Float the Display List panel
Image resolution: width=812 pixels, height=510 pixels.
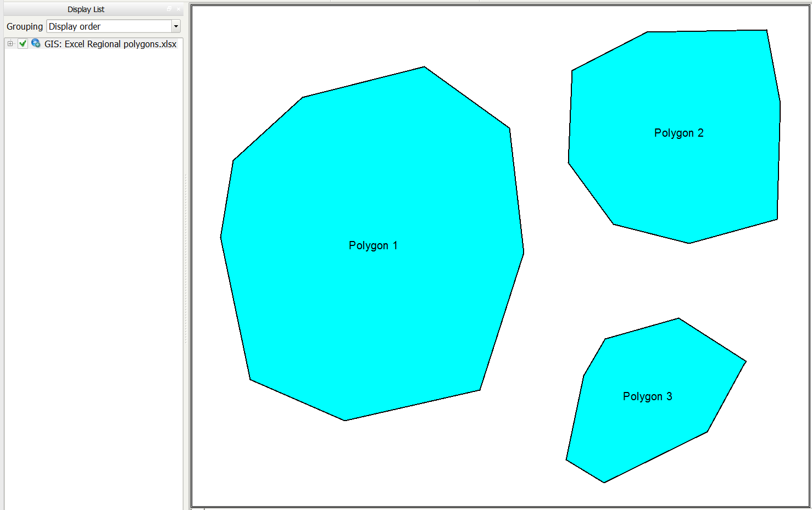169,9
